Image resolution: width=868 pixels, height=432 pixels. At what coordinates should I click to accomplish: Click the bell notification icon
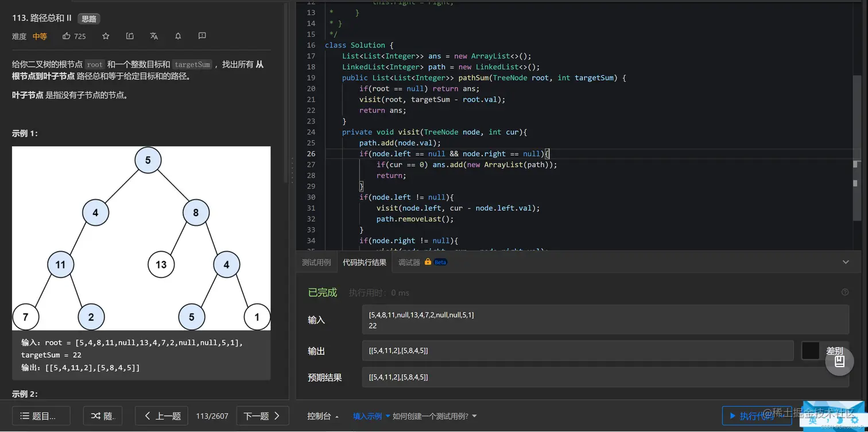point(178,36)
